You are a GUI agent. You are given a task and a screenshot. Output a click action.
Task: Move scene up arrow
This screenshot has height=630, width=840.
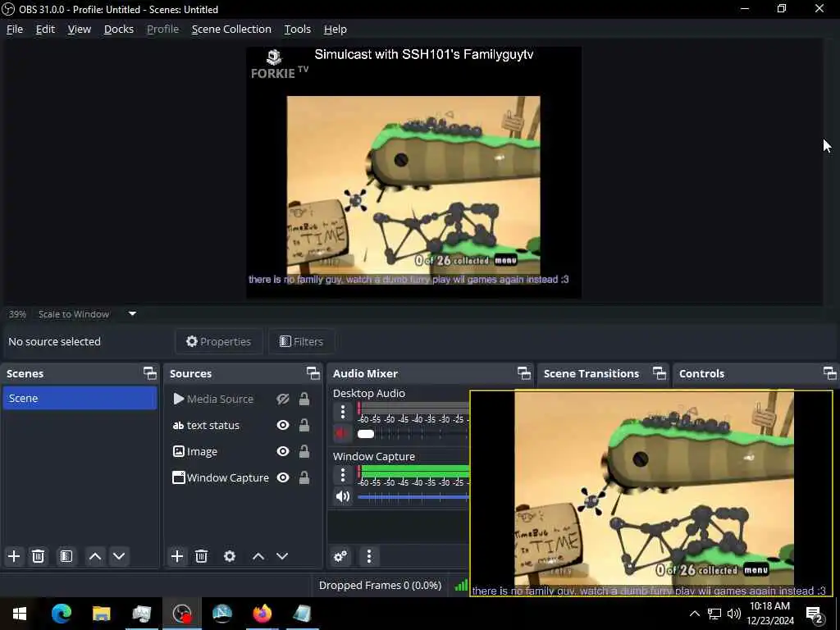[95, 556]
